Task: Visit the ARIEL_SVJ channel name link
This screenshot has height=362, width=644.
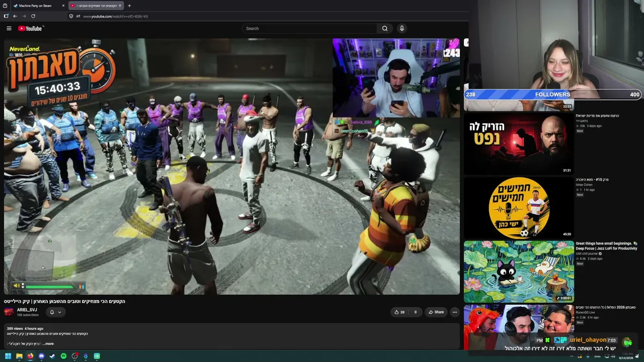Action: pos(27,310)
